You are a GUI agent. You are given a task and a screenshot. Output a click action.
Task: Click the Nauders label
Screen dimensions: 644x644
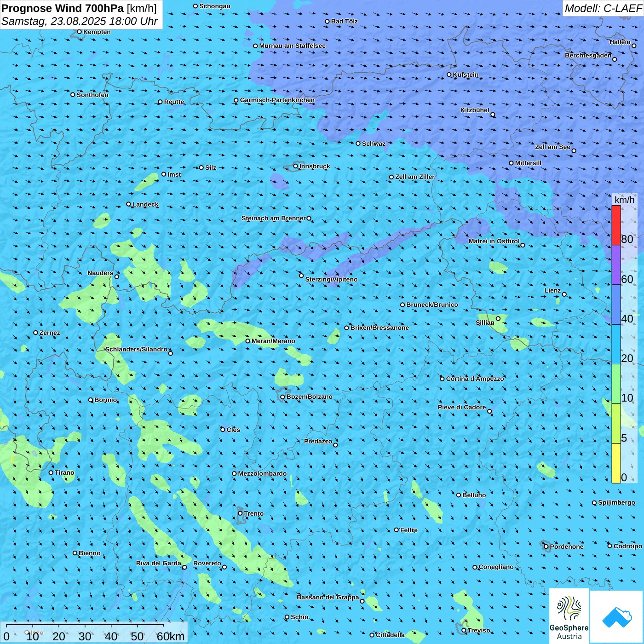[x=100, y=273]
